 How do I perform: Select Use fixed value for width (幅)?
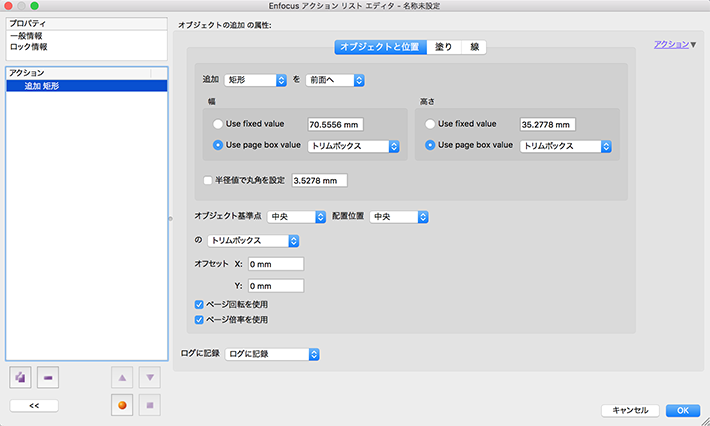point(219,124)
